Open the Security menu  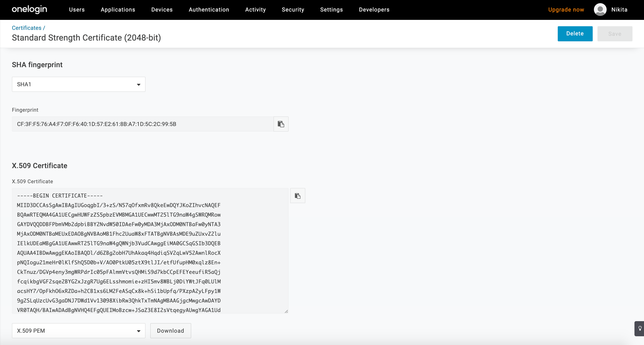click(x=293, y=10)
